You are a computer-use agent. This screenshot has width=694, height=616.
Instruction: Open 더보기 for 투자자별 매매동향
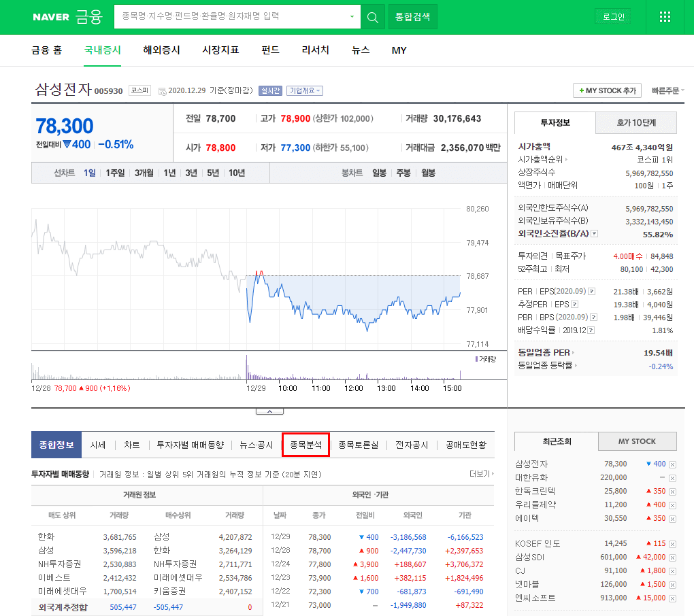click(482, 474)
